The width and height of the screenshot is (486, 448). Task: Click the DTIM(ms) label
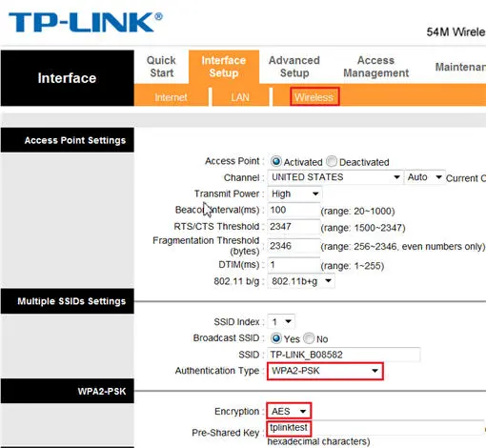[x=238, y=265]
